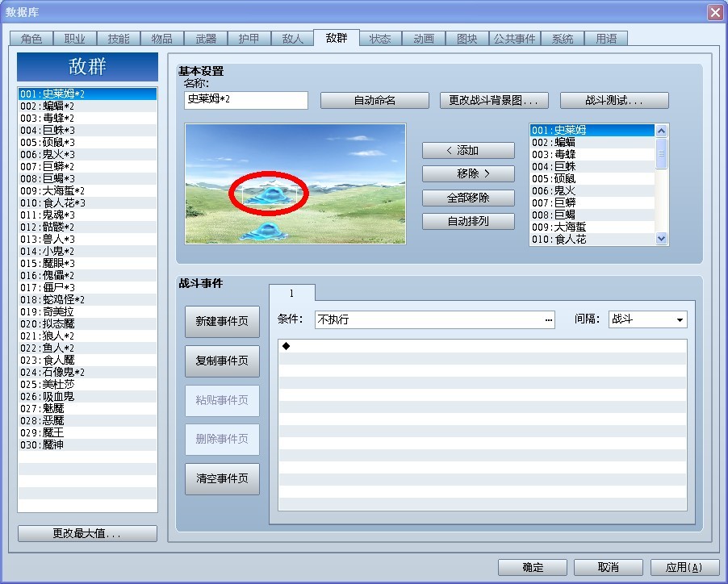This screenshot has width=728, height=584.
Task: Select troop 008:巨蝎*3
Action: (x=87, y=178)
